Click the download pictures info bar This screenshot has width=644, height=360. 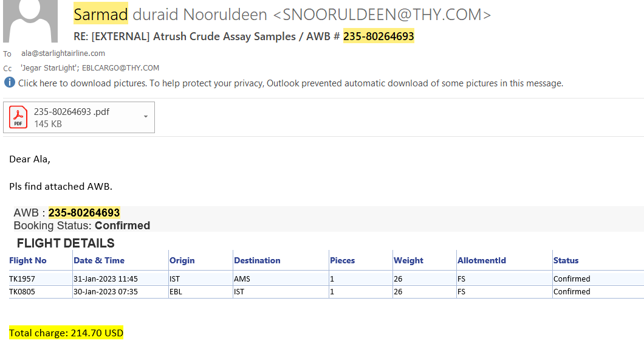(290, 83)
